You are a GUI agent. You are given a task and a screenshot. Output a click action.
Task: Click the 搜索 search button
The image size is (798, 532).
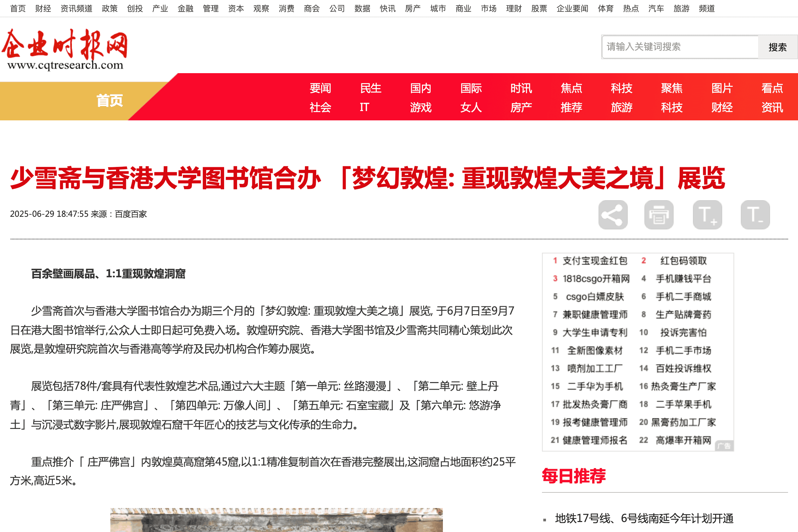pyautogui.click(x=778, y=47)
